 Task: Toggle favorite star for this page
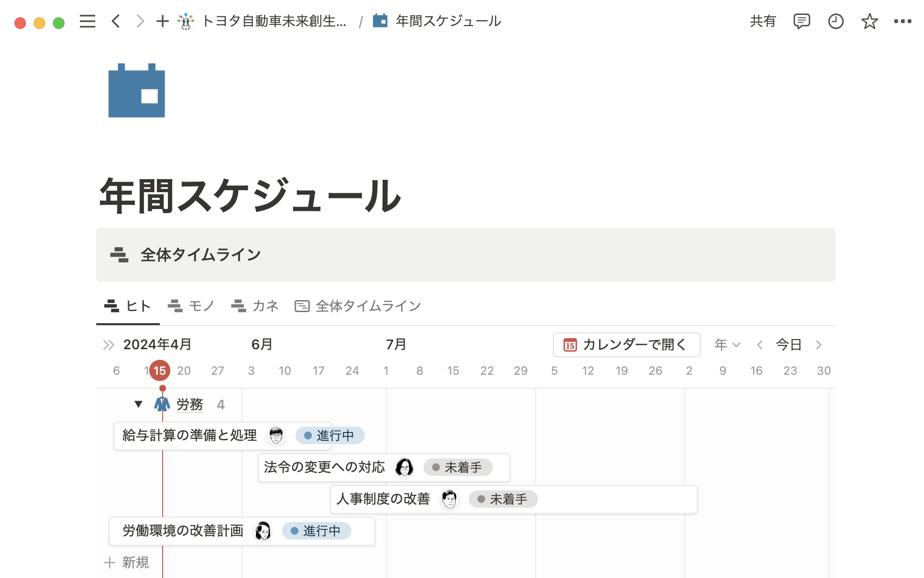[x=869, y=21]
